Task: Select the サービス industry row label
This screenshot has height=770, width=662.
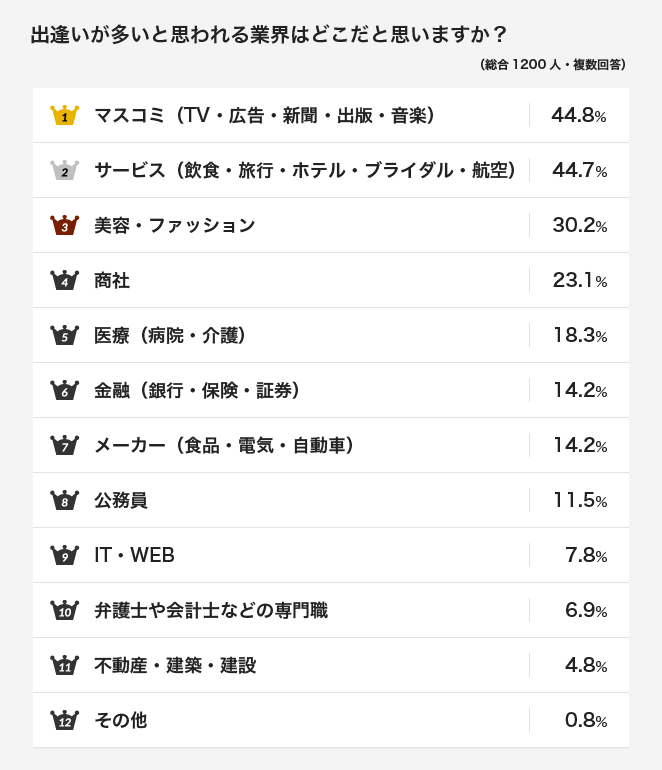Action: point(305,171)
